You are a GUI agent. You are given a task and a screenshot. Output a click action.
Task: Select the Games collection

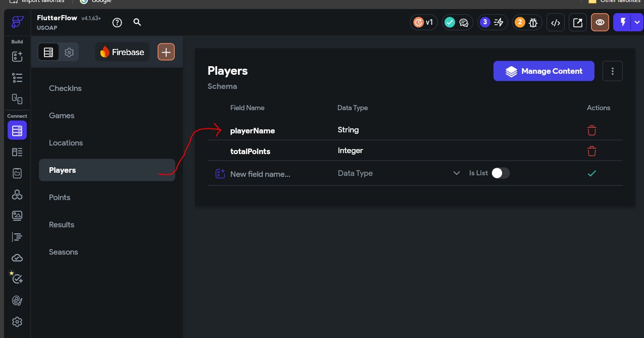pos(62,116)
